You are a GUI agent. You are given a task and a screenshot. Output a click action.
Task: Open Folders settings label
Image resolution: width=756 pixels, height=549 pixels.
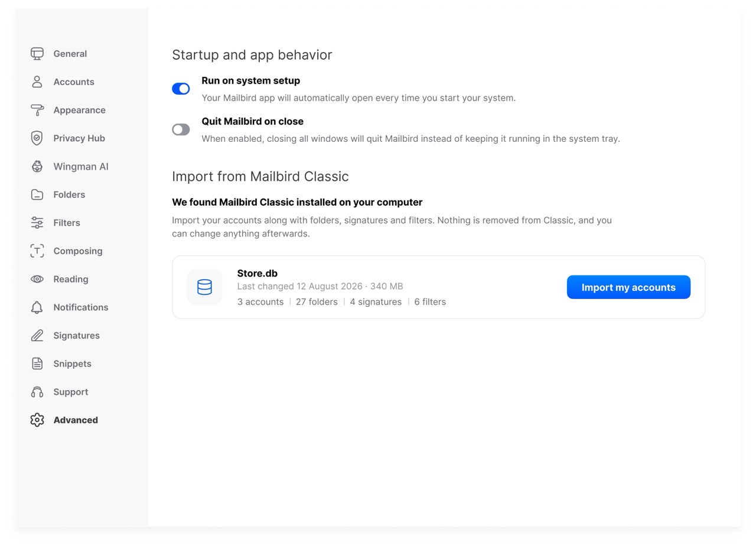point(69,194)
